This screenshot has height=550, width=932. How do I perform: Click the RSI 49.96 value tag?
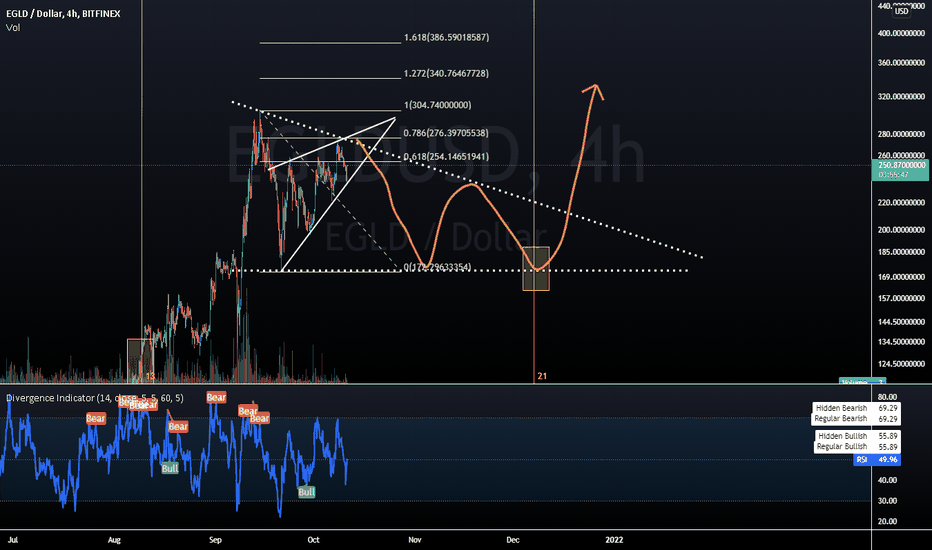[x=877, y=460]
